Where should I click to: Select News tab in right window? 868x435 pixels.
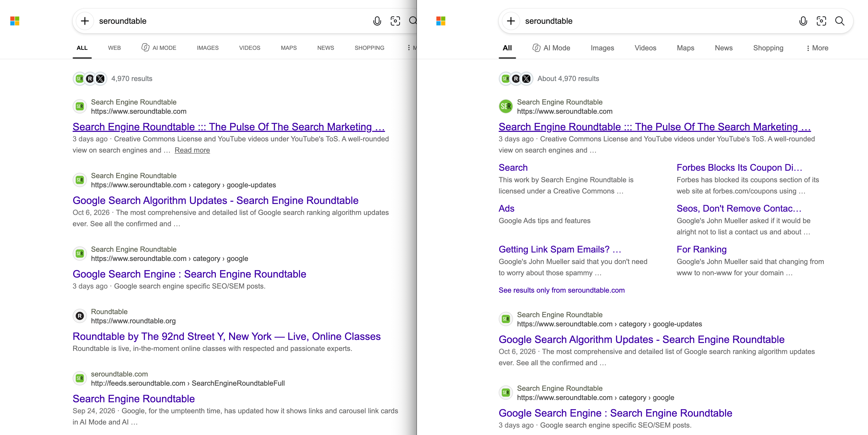pyautogui.click(x=724, y=48)
